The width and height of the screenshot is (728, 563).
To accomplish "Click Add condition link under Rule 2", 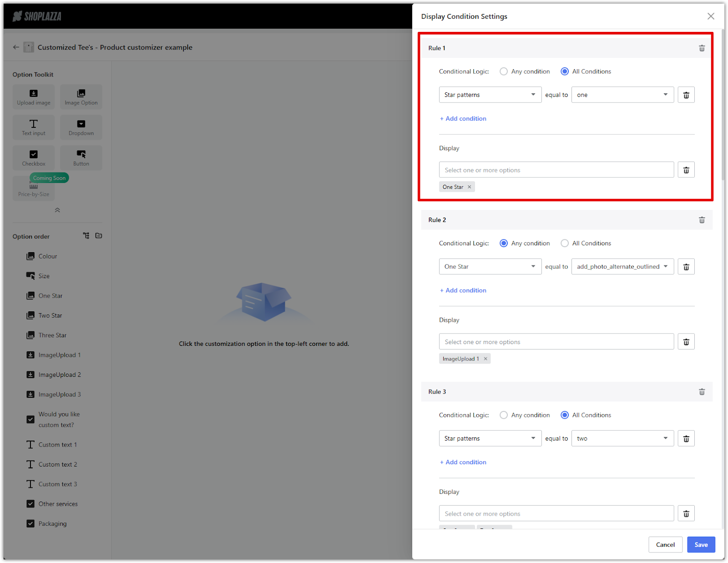I will pyautogui.click(x=463, y=290).
